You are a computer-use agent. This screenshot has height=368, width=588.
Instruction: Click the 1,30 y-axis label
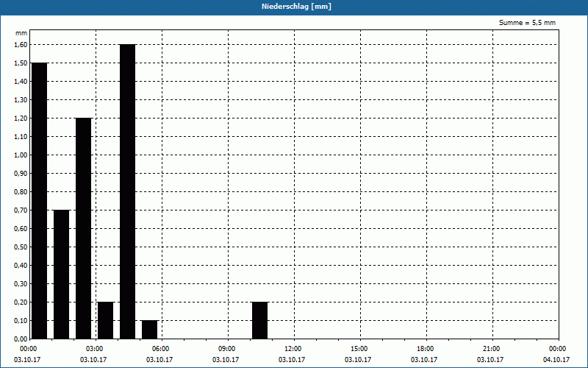coord(21,100)
